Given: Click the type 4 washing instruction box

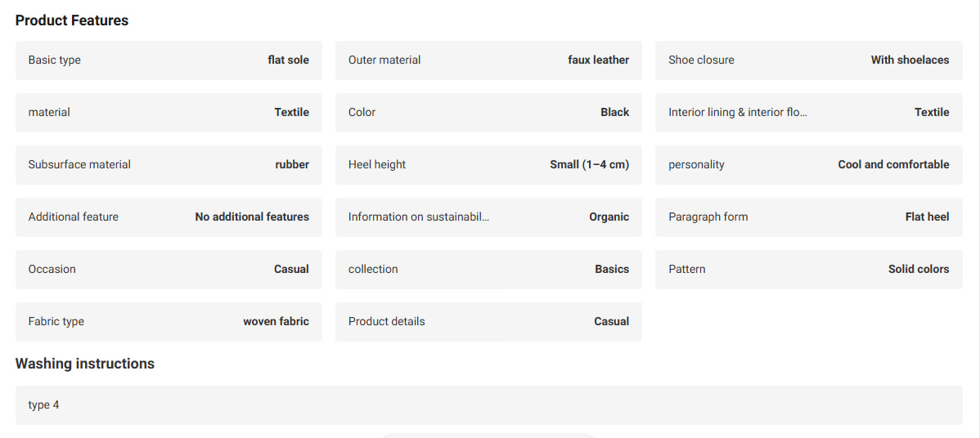Looking at the screenshot, I should (x=488, y=405).
